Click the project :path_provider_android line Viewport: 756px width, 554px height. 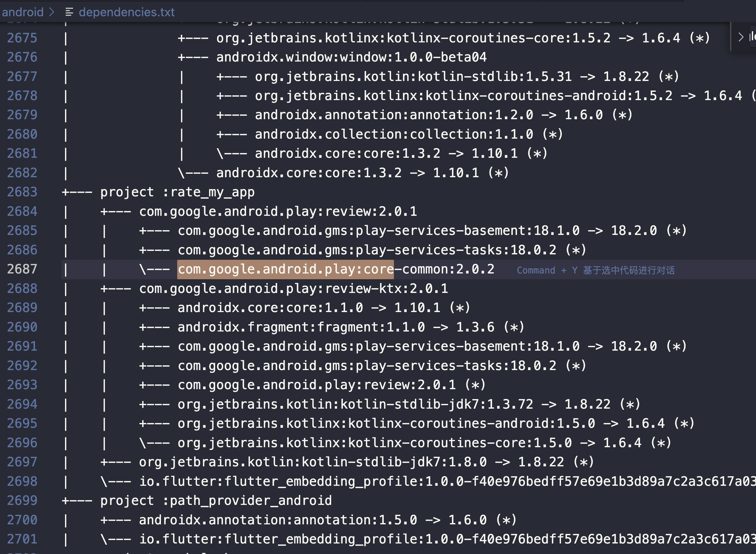coord(216,501)
